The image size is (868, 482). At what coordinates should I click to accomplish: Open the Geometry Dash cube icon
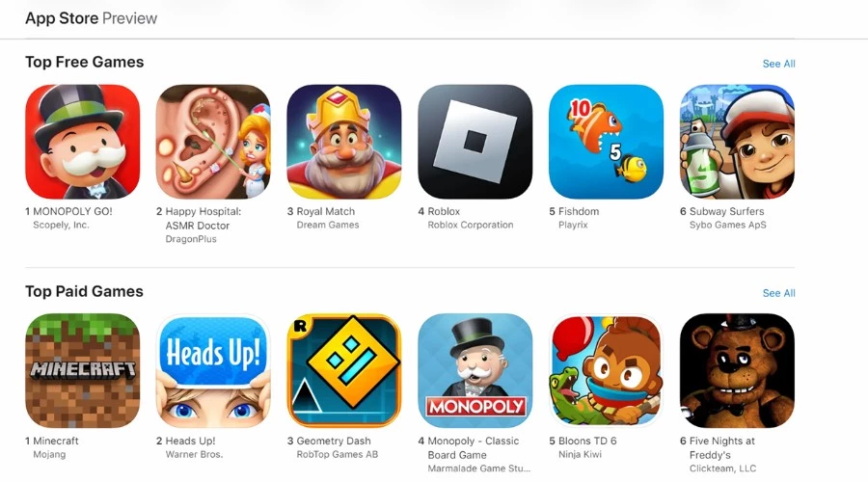pyautogui.click(x=344, y=371)
